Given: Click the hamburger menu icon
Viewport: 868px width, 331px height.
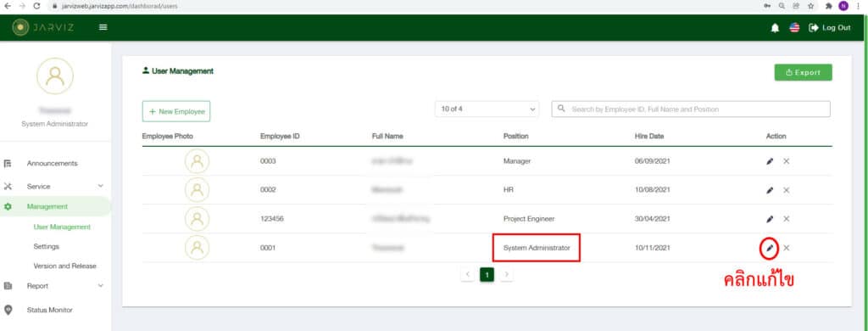Looking at the screenshot, I should point(103,27).
